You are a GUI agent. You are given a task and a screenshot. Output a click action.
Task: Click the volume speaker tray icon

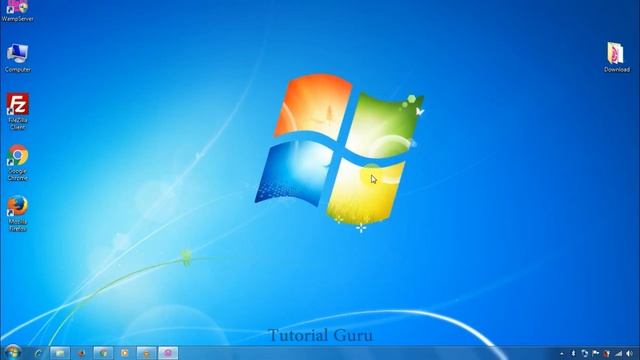pos(630,353)
